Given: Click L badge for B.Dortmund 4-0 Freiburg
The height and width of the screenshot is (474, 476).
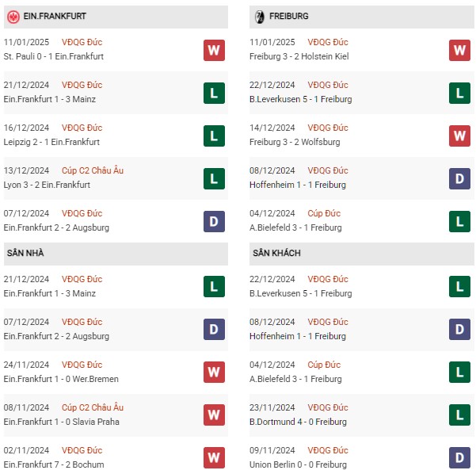Looking at the screenshot, I should [x=459, y=415].
